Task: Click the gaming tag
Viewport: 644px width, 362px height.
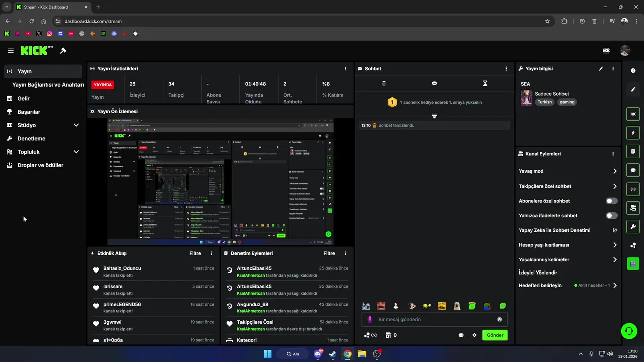Action: coord(567,102)
